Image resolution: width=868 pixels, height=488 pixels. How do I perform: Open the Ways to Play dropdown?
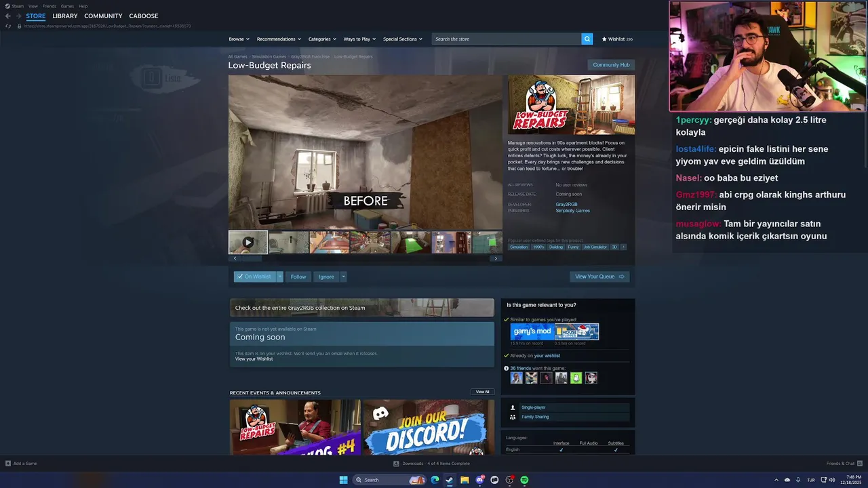point(359,39)
